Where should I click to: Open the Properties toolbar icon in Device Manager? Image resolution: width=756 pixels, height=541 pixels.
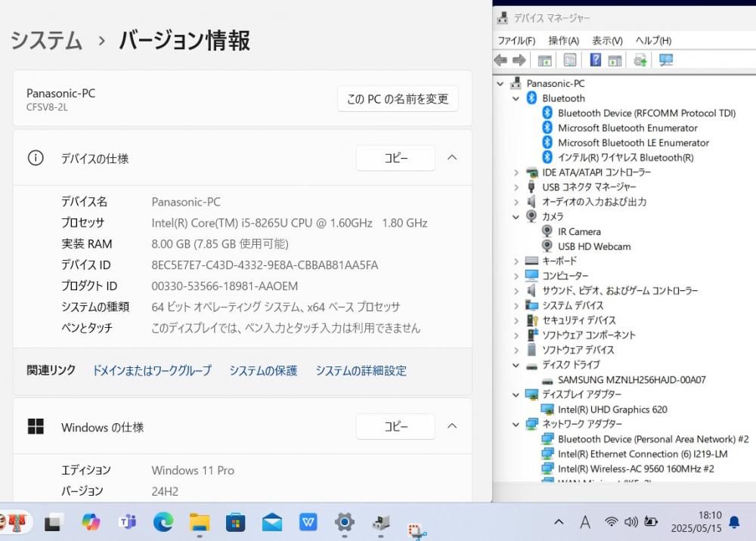click(569, 60)
